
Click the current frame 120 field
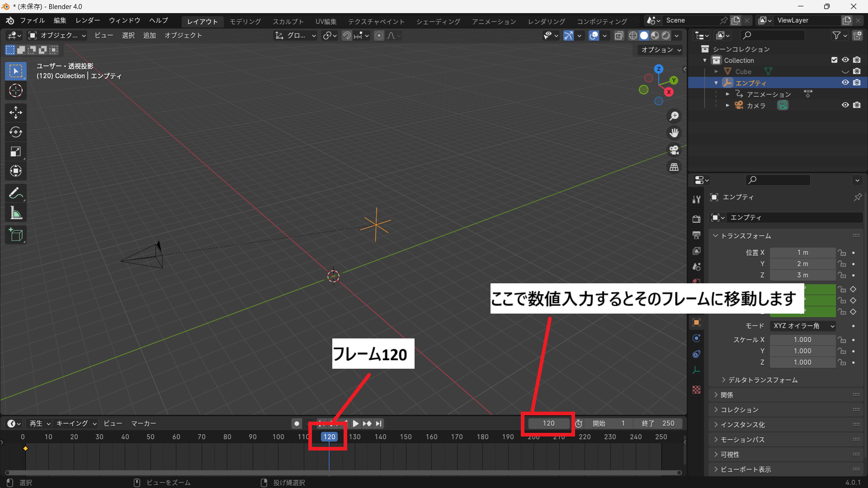(x=548, y=423)
